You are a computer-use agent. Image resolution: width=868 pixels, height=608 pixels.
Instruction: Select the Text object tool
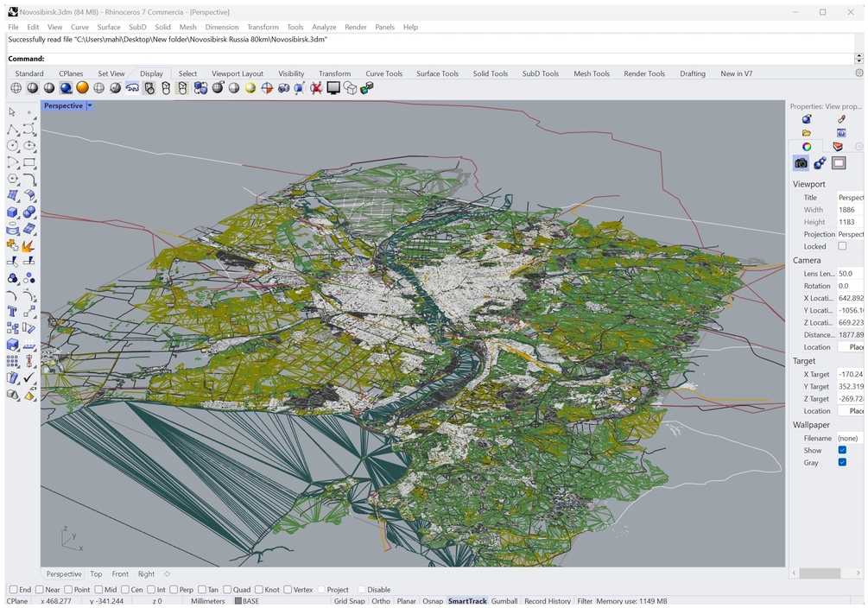(13, 312)
